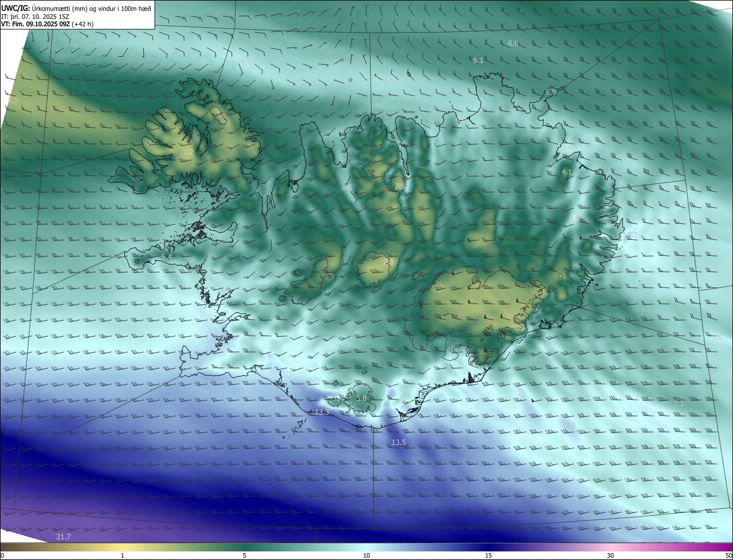Click the valid time "Fim. 09.10.2025 09Z"
The height and width of the screenshot is (560, 733).
pos(42,24)
